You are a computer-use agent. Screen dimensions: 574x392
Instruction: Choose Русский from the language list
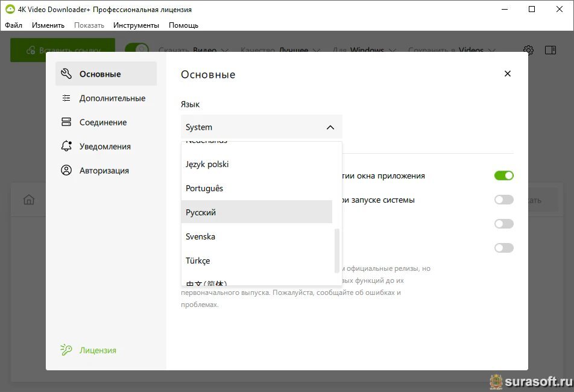pyautogui.click(x=256, y=212)
